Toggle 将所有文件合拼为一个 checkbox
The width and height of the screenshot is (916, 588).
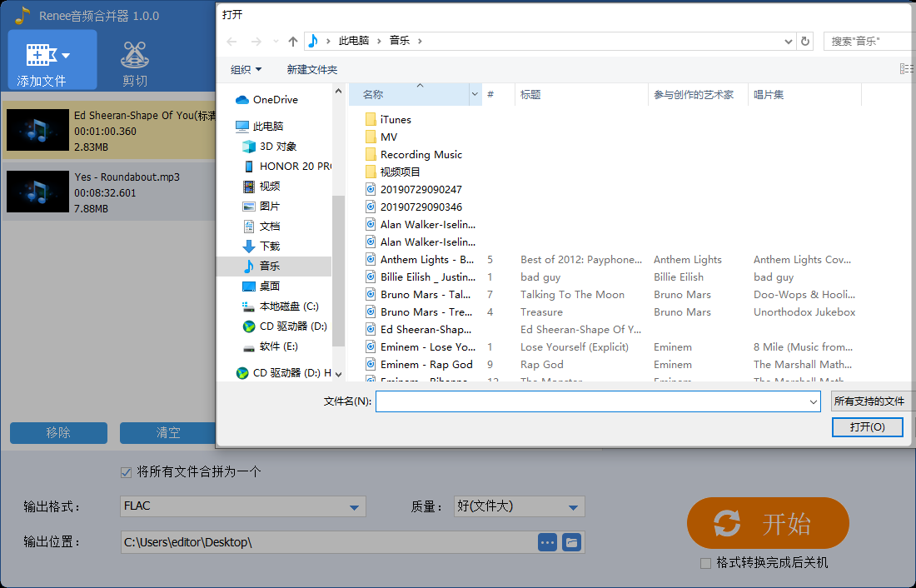tap(127, 472)
